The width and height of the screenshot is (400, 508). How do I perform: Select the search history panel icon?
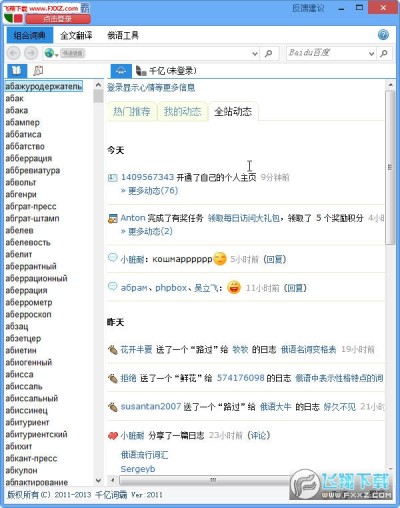point(38,70)
